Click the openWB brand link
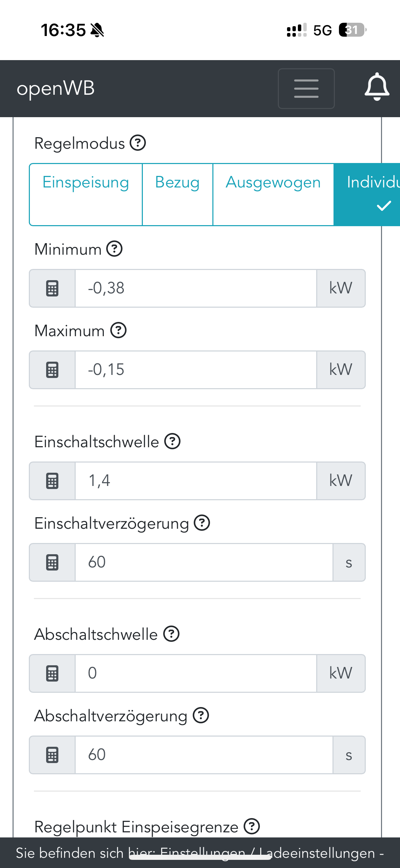The height and width of the screenshot is (868, 400). (x=56, y=88)
